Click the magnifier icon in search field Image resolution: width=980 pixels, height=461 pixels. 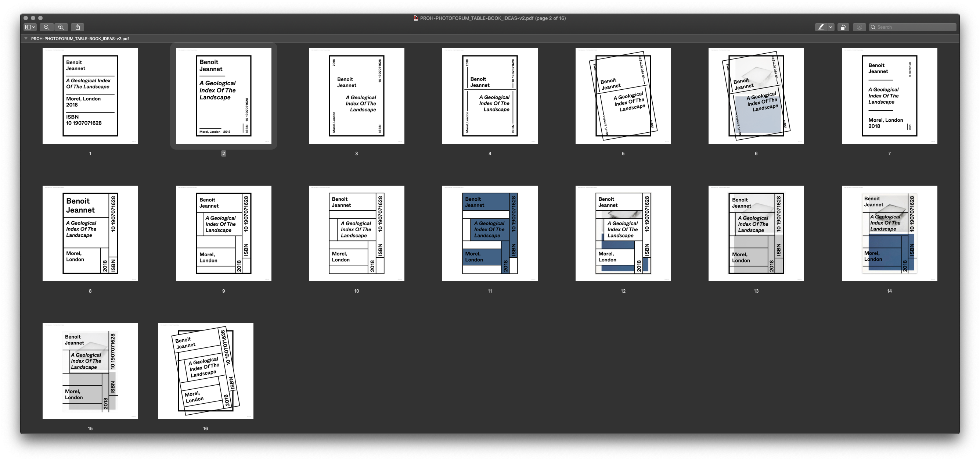873,27
